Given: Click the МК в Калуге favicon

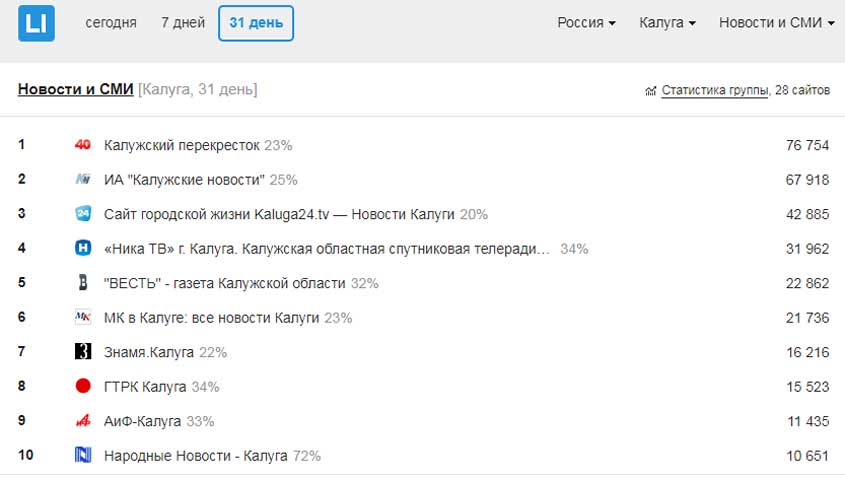Looking at the screenshot, I should point(83,317).
